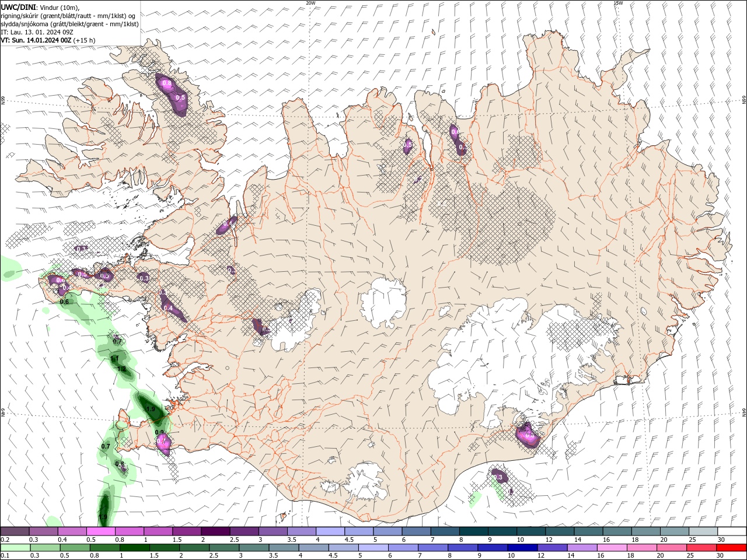This screenshot has height=560, width=747.
Task: Click the pale grey swatch starting at 25 in snow scale
Action: tap(703, 531)
